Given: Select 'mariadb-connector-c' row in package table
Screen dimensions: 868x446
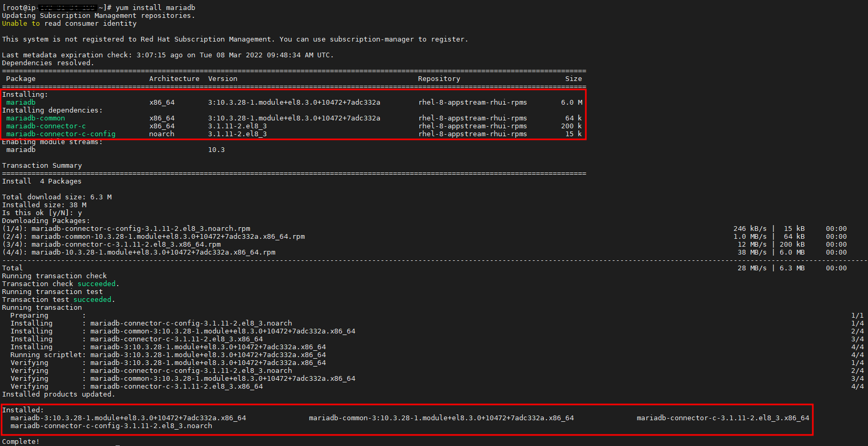Looking at the screenshot, I should pos(294,126).
